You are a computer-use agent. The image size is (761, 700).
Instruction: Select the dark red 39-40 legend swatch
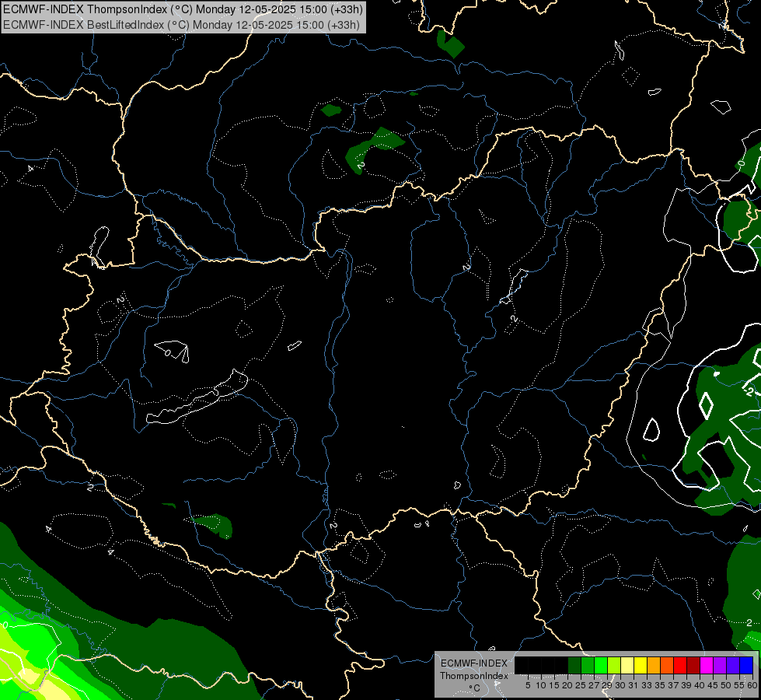point(693,665)
